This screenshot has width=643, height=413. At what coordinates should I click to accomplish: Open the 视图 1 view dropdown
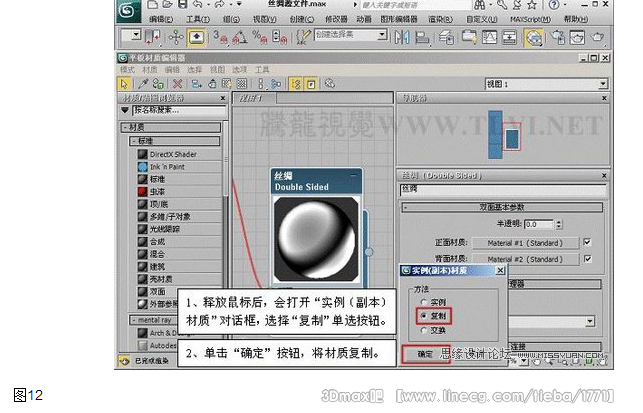(603, 84)
